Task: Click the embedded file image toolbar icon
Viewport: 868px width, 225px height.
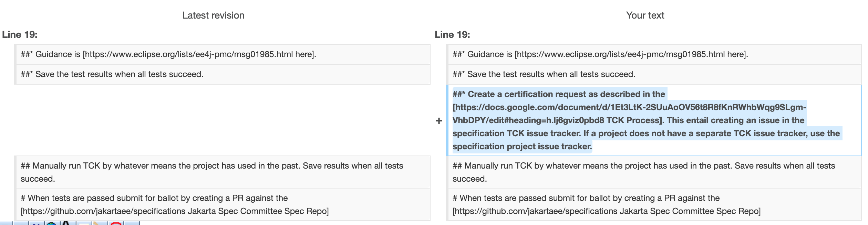Action: pos(84,224)
